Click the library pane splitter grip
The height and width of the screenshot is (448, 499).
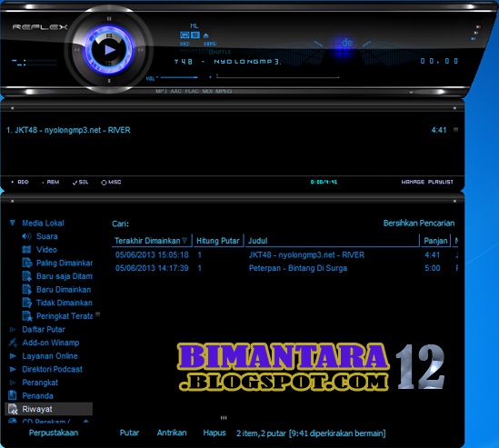pyautogui.click(x=224, y=418)
